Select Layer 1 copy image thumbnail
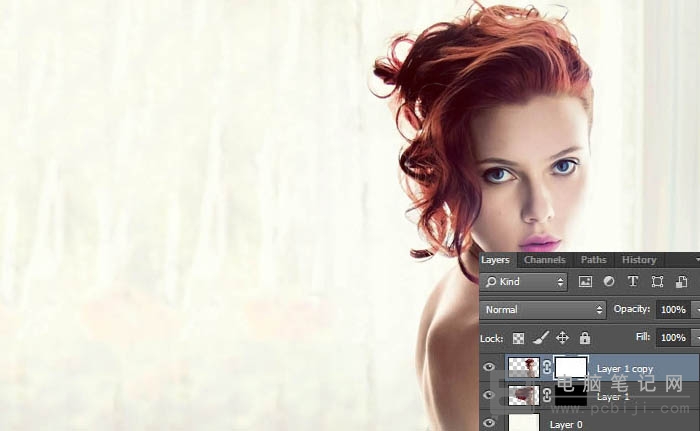 (524, 368)
